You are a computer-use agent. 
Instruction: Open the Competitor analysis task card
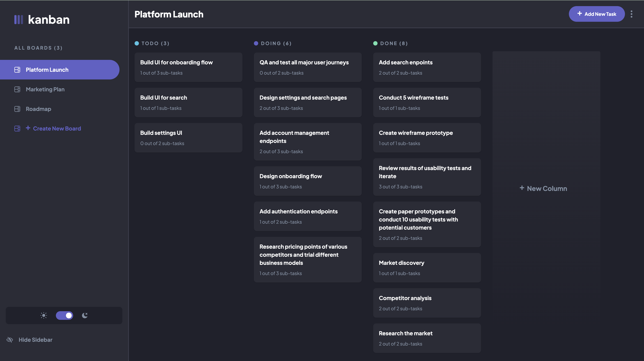click(427, 303)
